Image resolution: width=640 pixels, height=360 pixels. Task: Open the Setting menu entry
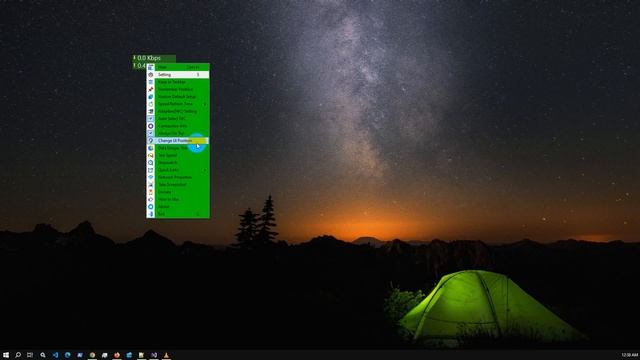click(x=178, y=75)
